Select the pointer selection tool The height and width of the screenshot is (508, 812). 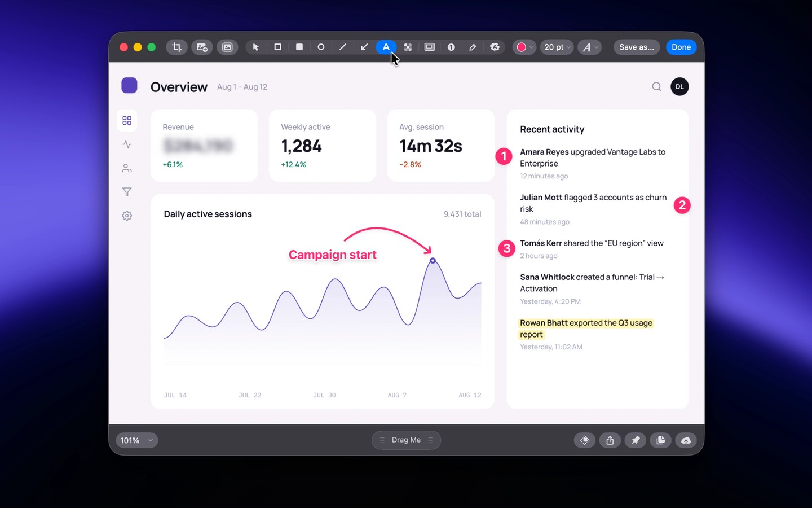[x=255, y=47]
